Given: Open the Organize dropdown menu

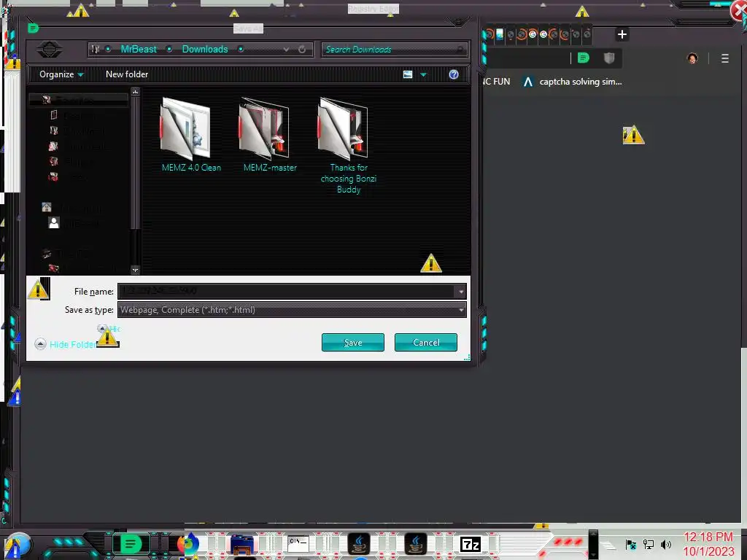Looking at the screenshot, I should 61,74.
